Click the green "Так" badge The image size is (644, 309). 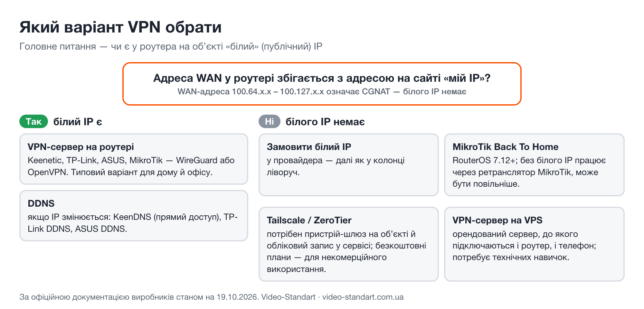point(34,122)
